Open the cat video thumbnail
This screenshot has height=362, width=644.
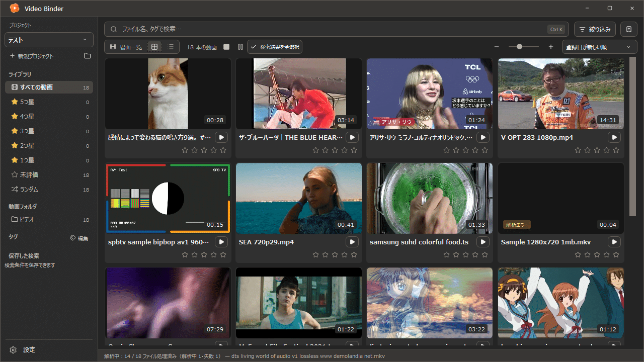(x=168, y=94)
